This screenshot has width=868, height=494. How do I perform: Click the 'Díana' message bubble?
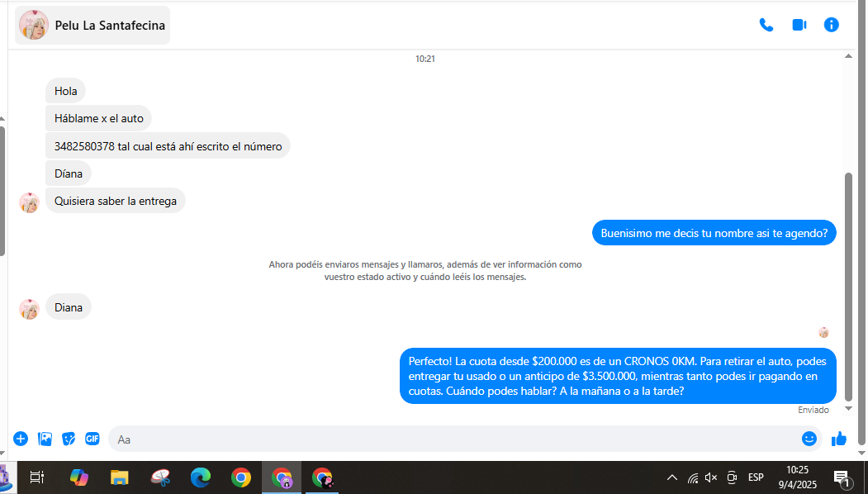(x=68, y=173)
